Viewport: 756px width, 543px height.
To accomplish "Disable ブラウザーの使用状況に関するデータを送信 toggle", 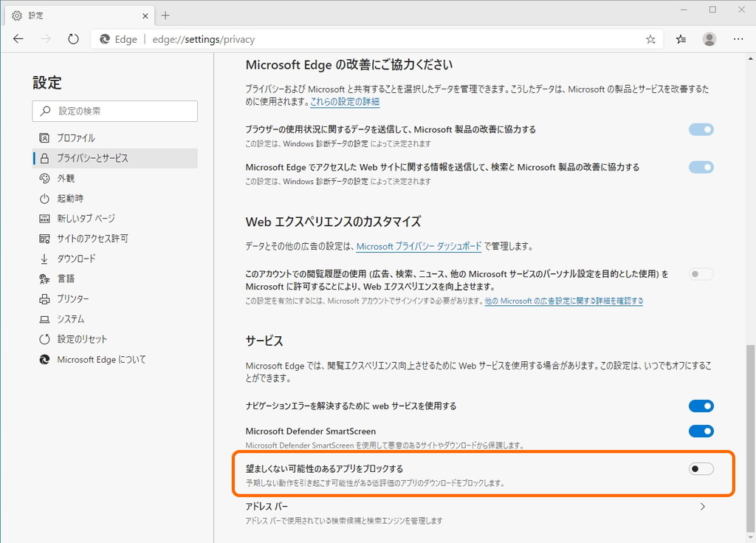I will tap(700, 129).
